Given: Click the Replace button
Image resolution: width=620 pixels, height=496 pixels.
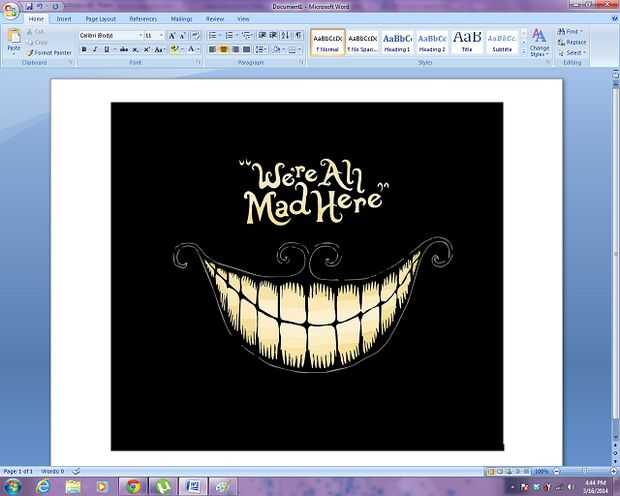Looking at the screenshot, I should click(572, 42).
